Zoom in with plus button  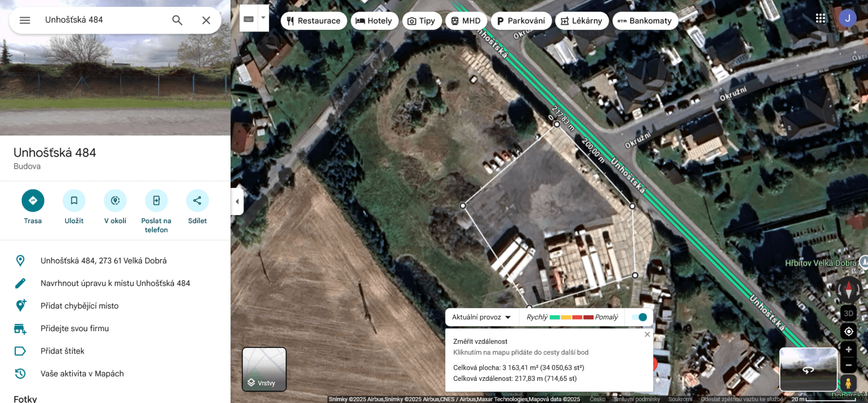tap(849, 349)
